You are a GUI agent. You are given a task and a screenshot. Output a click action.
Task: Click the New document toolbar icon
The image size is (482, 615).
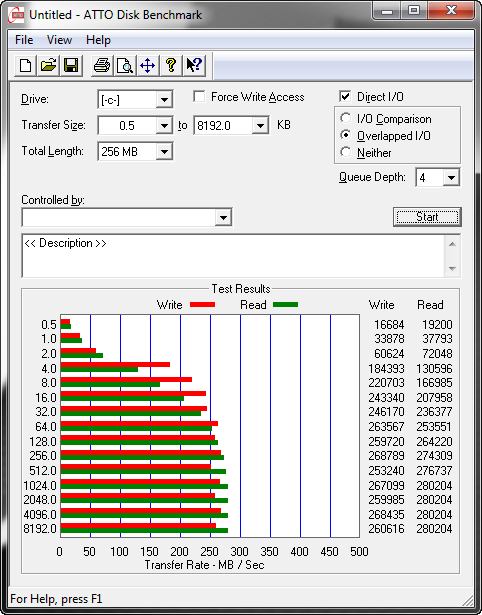click(25, 65)
